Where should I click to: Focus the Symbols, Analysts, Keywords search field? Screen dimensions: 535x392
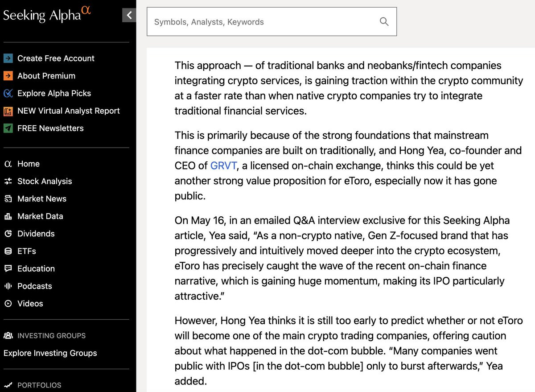[272, 21]
